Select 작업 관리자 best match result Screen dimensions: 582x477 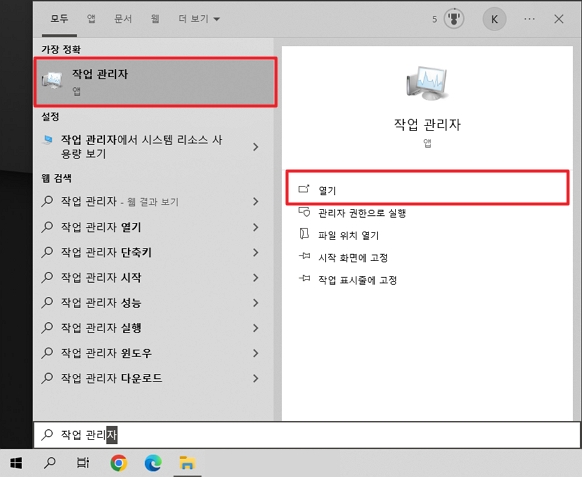(x=155, y=82)
